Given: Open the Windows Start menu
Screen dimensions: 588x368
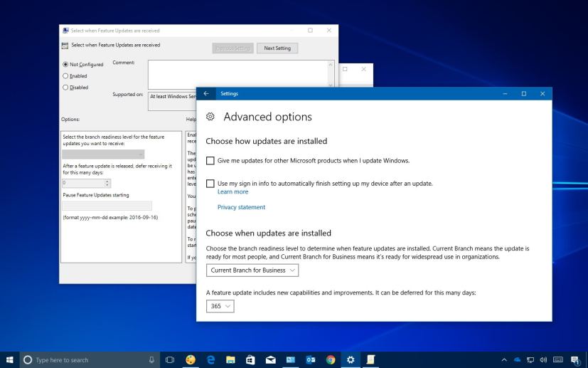Looking at the screenshot, I should pyautogui.click(x=10, y=359).
